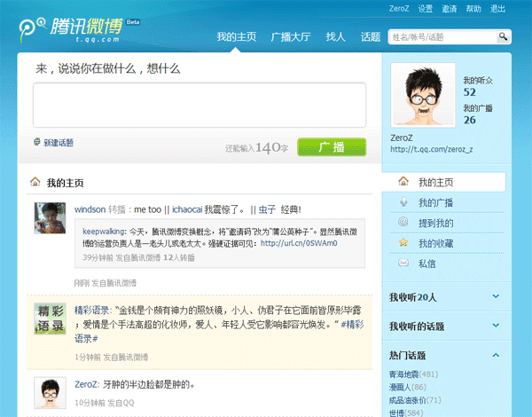Click 新建话题 link

(59, 143)
